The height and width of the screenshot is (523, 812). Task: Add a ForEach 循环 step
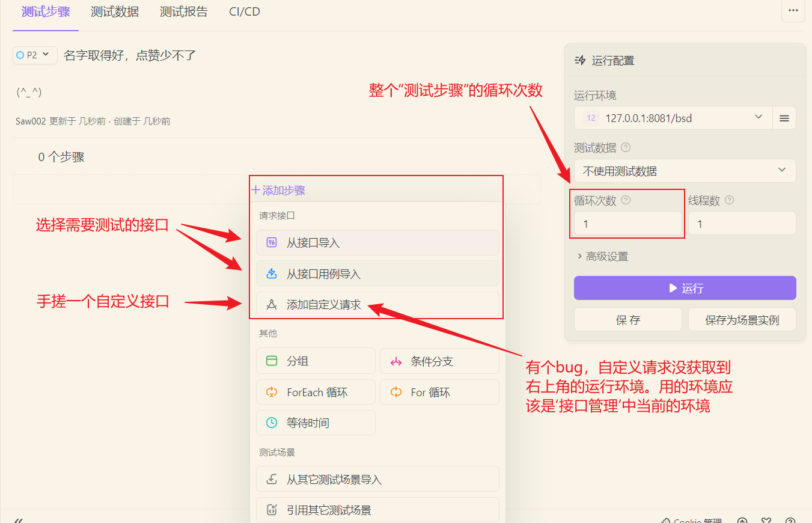coord(316,393)
